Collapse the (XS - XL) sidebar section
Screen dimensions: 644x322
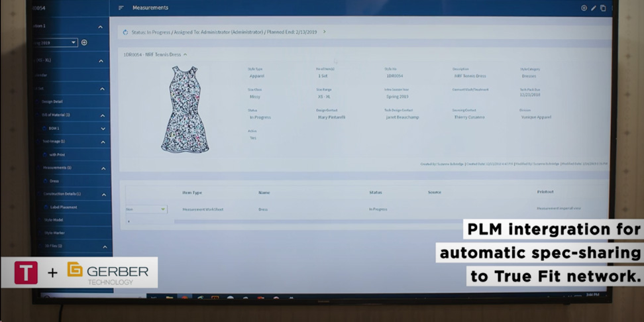[x=101, y=61]
